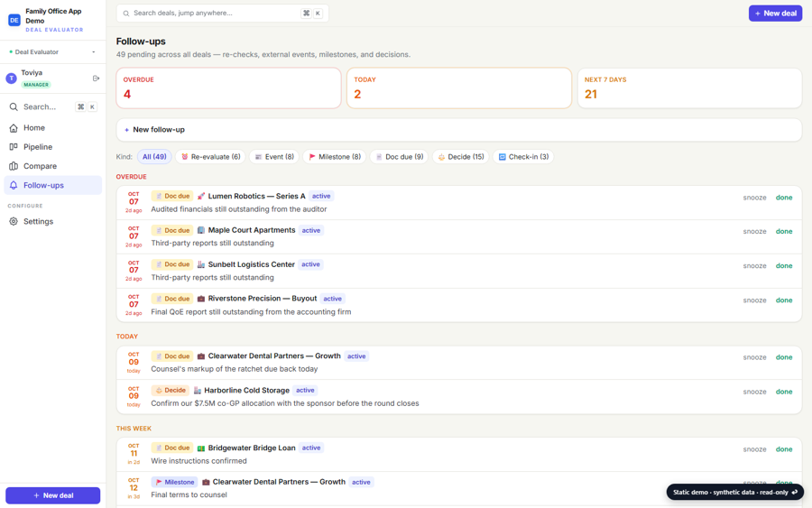
Task: Go to Pipeline page
Action: 52,147
